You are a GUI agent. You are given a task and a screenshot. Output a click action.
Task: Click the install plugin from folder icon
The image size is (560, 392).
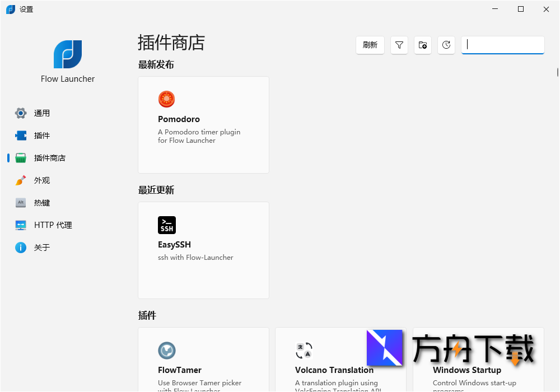click(422, 45)
